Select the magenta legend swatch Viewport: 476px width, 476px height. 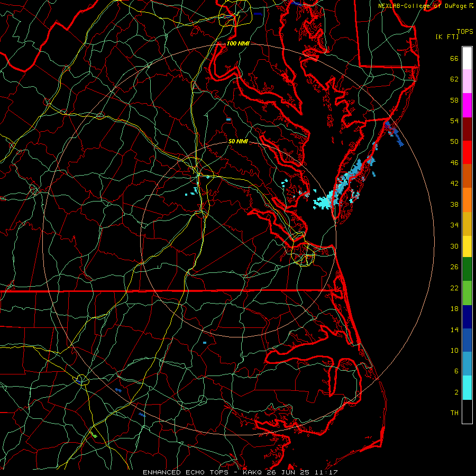[467, 105]
